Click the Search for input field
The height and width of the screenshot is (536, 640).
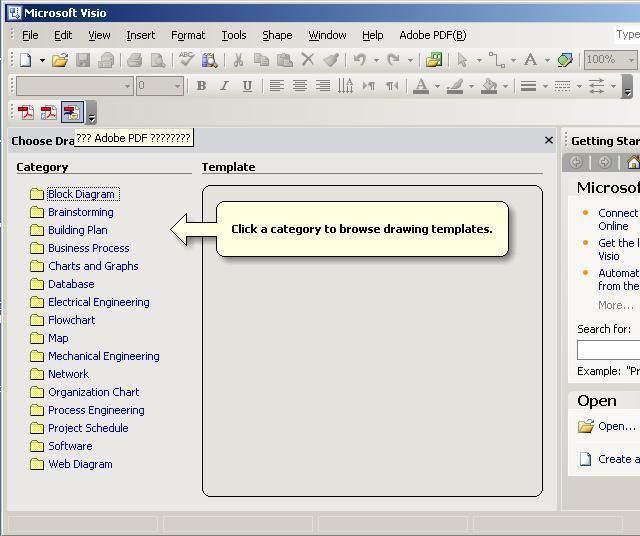(609, 350)
